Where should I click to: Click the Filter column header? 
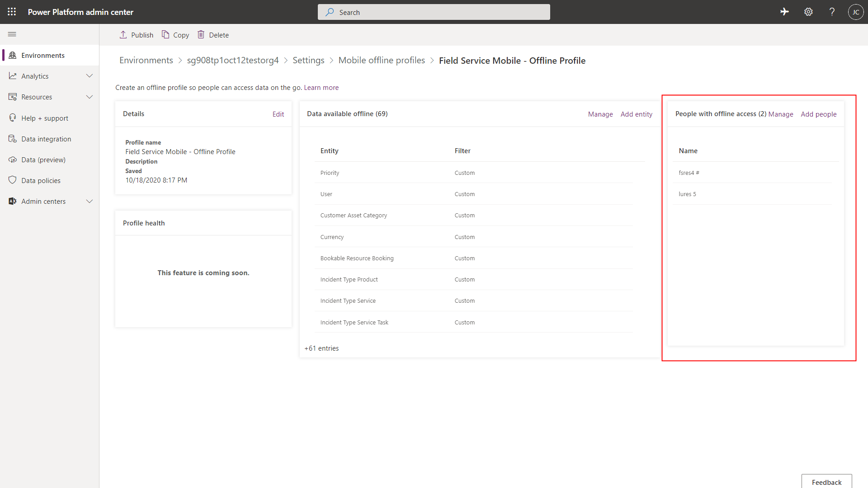[x=462, y=151]
